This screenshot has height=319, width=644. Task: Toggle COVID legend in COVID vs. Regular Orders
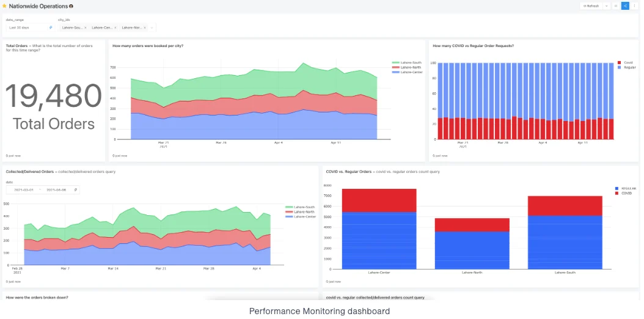[623, 193]
